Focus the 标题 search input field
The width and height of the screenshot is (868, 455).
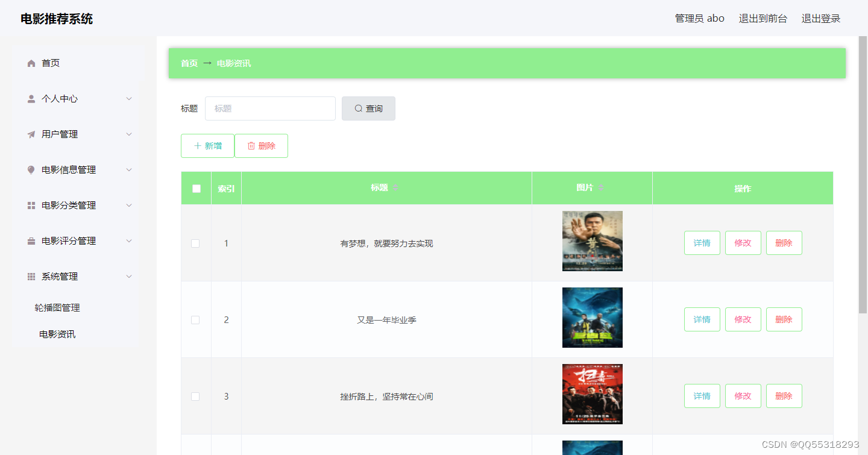point(270,108)
